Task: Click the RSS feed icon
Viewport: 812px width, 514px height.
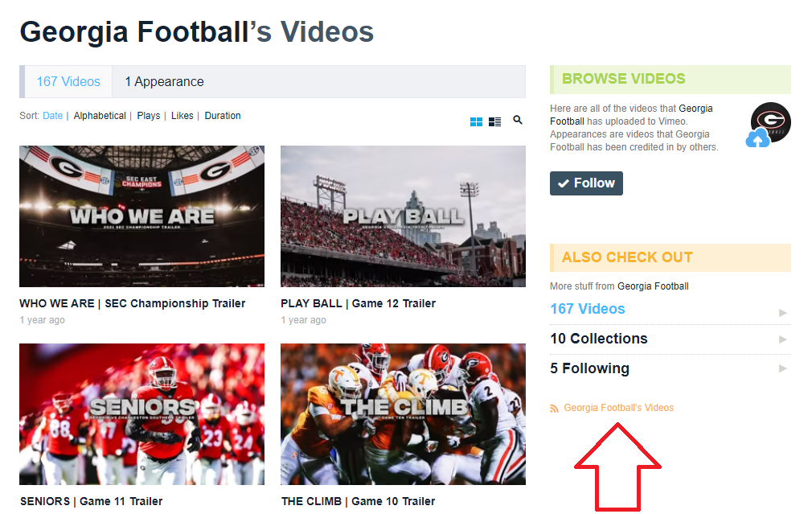Action: [554, 409]
